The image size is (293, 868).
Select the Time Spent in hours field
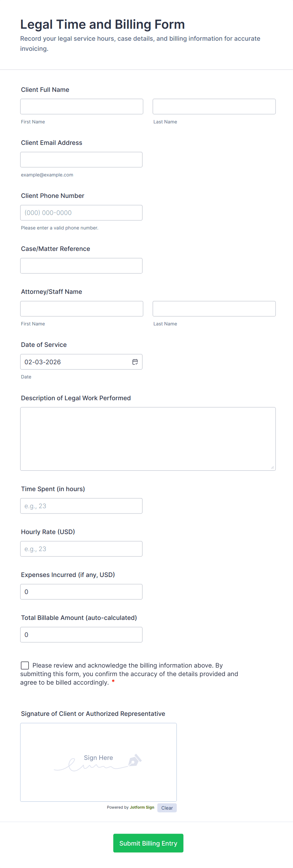coord(81,506)
